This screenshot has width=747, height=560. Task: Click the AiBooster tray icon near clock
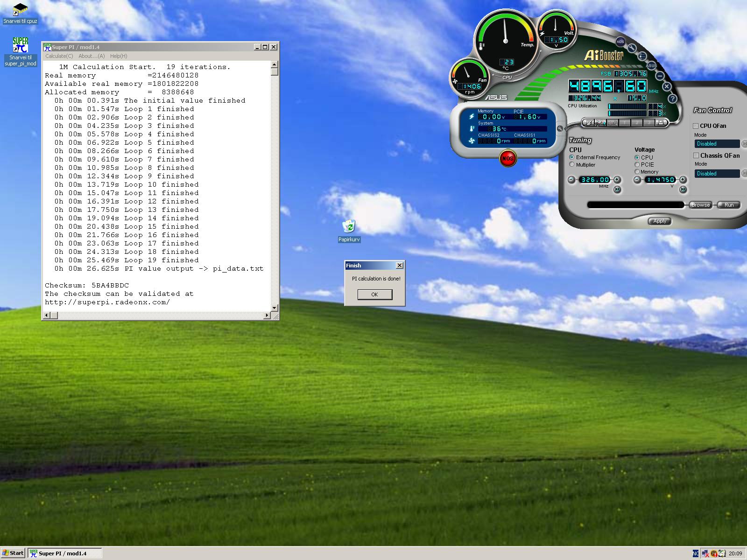coord(722,553)
